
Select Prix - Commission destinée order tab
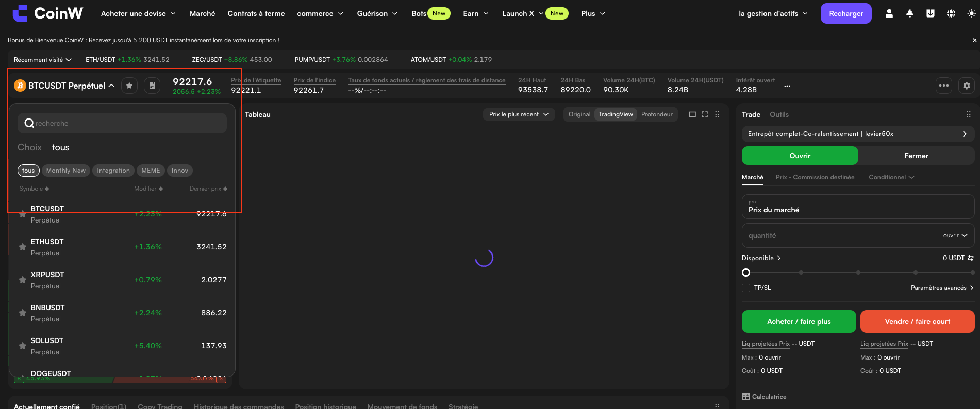tap(815, 177)
